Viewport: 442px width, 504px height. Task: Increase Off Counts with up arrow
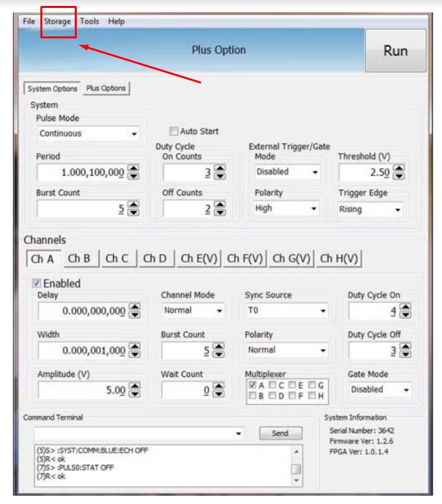[220, 204]
